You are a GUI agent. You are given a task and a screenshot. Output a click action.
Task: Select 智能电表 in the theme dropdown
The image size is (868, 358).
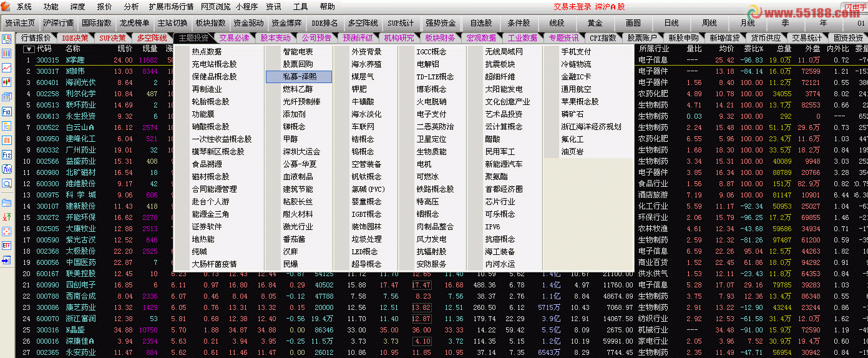(298, 52)
